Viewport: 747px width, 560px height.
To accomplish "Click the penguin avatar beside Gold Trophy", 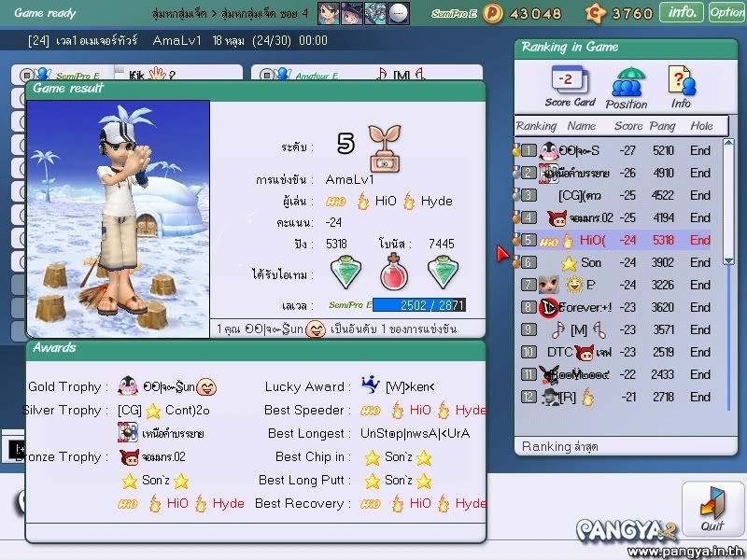I will (x=128, y=385).
